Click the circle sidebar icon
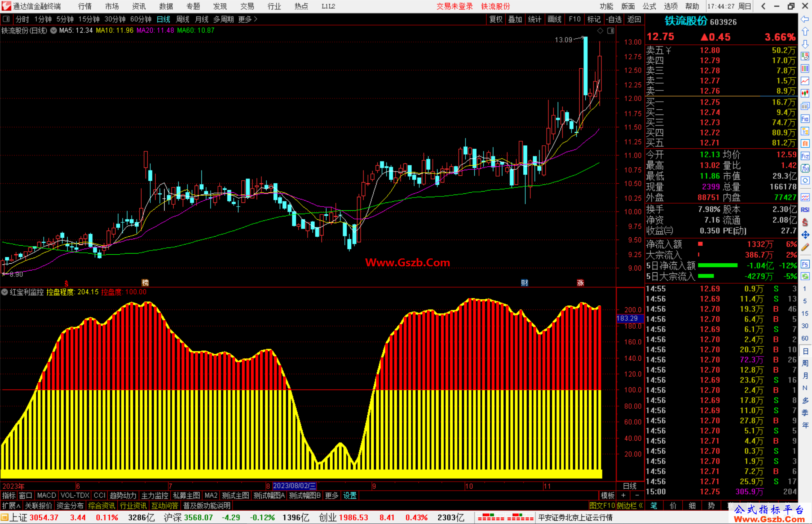The width and height of the screenshot is (812, 524). click(805, 181)
